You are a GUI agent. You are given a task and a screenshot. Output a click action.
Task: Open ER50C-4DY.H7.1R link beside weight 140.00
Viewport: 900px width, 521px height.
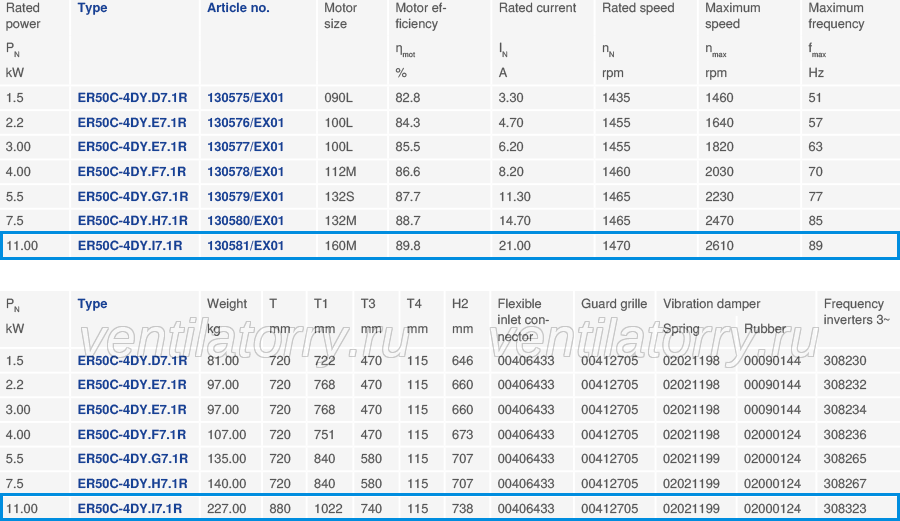[133, 484]
